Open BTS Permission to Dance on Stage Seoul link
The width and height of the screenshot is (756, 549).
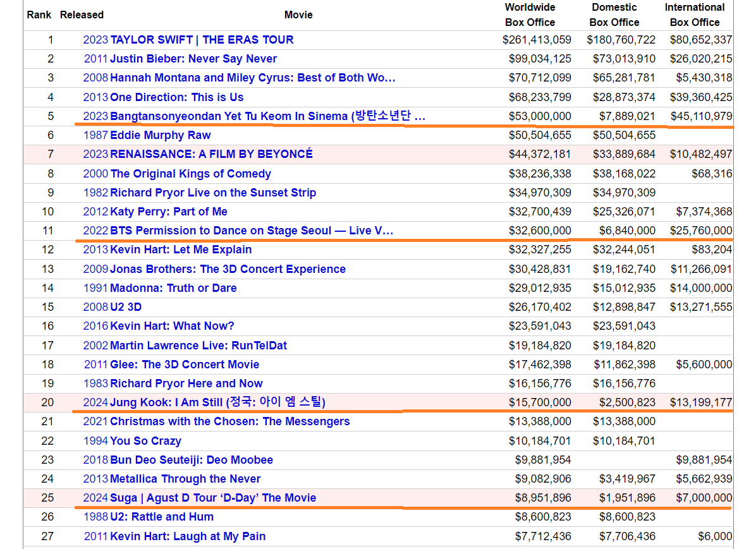[x=252, y=231]
